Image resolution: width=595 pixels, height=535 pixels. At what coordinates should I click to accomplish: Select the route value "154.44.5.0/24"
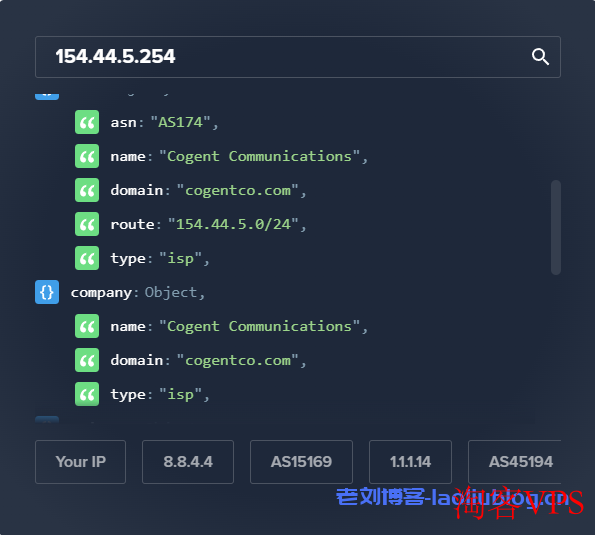[x=233, y=224]
